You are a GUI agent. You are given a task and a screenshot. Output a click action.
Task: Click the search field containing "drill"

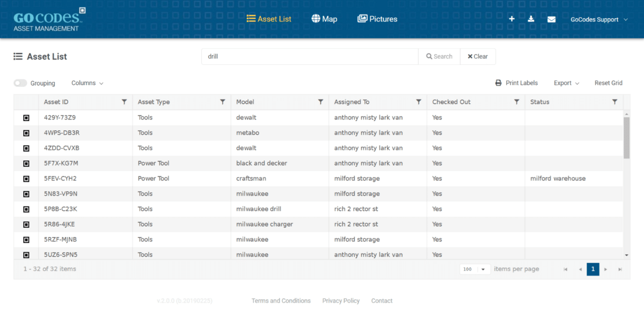(x=310, y=56)
